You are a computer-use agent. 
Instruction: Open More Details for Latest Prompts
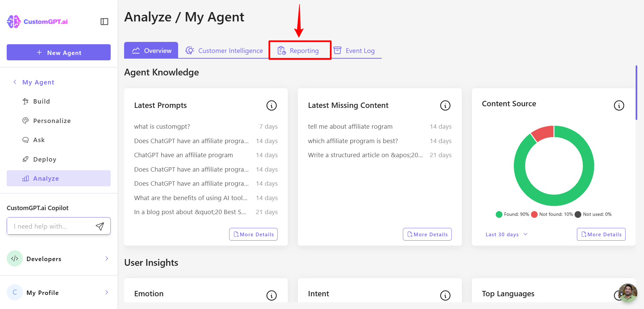click(253, 234)
